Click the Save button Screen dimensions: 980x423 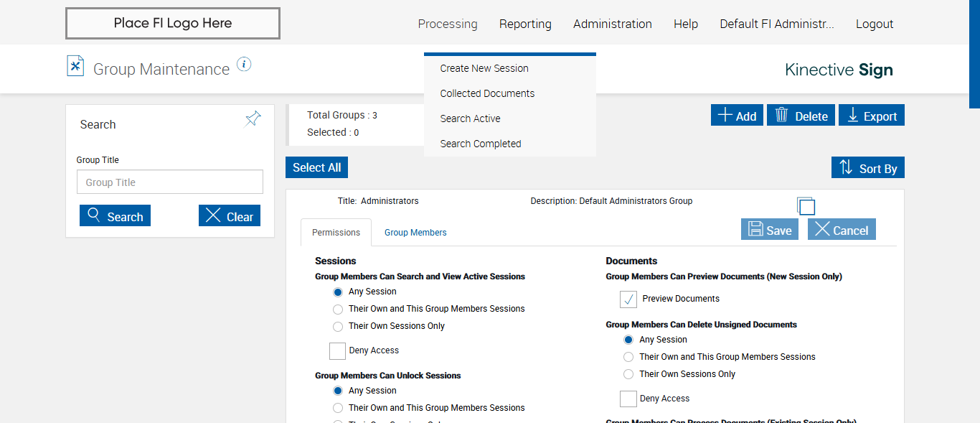pyautogui.click(x=769, y=230)
